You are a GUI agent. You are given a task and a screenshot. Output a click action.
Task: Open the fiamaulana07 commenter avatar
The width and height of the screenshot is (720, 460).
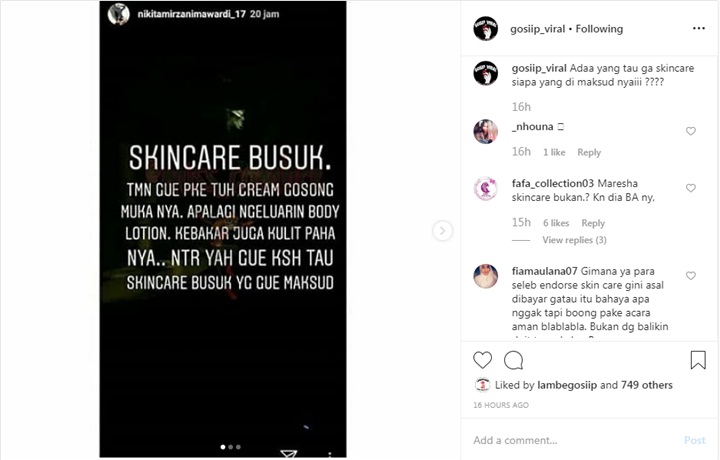click(x=485, y=276)
